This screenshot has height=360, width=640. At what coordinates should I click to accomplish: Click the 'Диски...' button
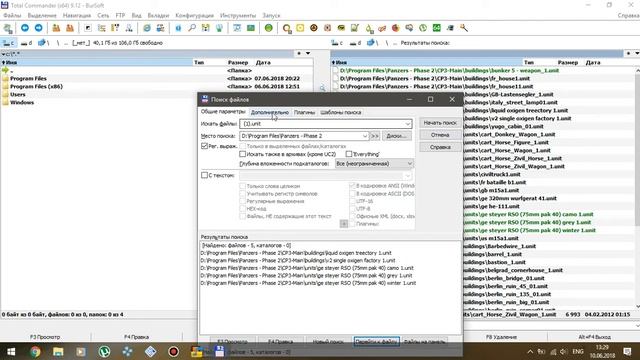click(396, 136)
